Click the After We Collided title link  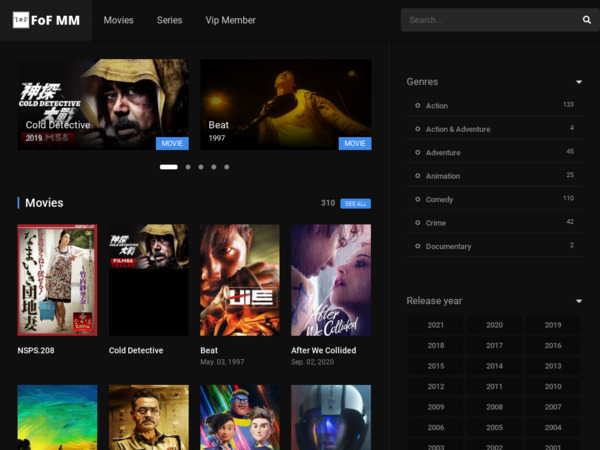pyautogui.click(x=324, y=351)
